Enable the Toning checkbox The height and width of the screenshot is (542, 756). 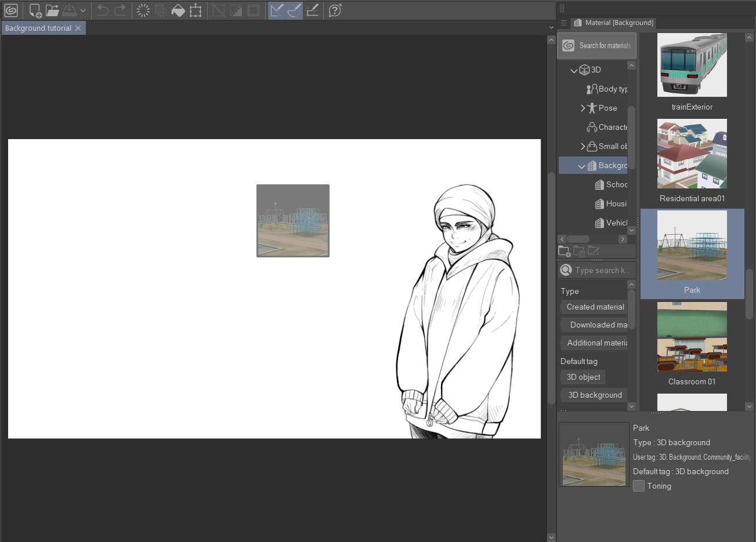639,486
